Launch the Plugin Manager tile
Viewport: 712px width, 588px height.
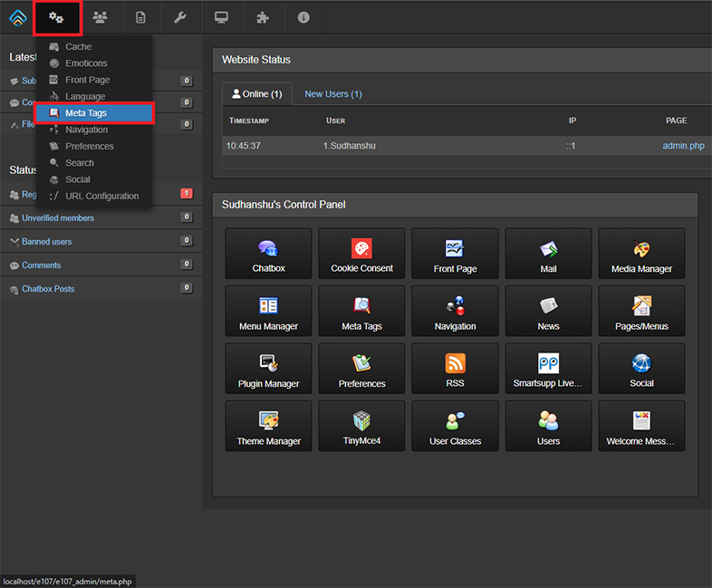(x=268, y=369)
